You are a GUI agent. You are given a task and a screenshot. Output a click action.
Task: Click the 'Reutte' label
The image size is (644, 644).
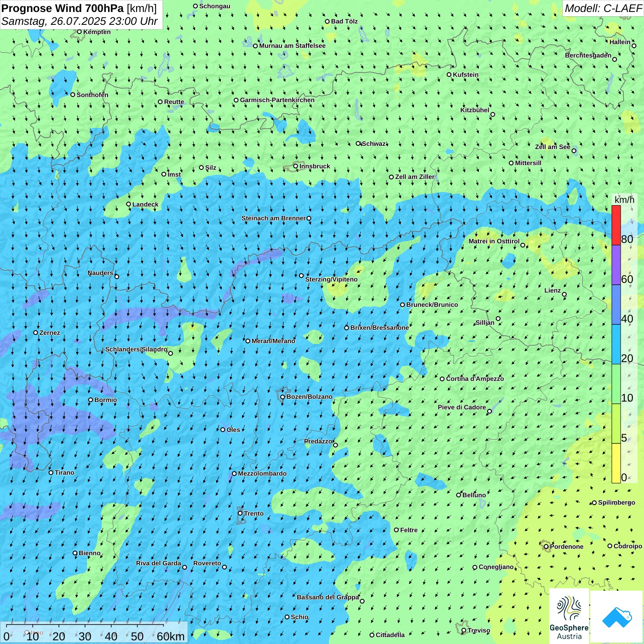(x=174, y=102)
